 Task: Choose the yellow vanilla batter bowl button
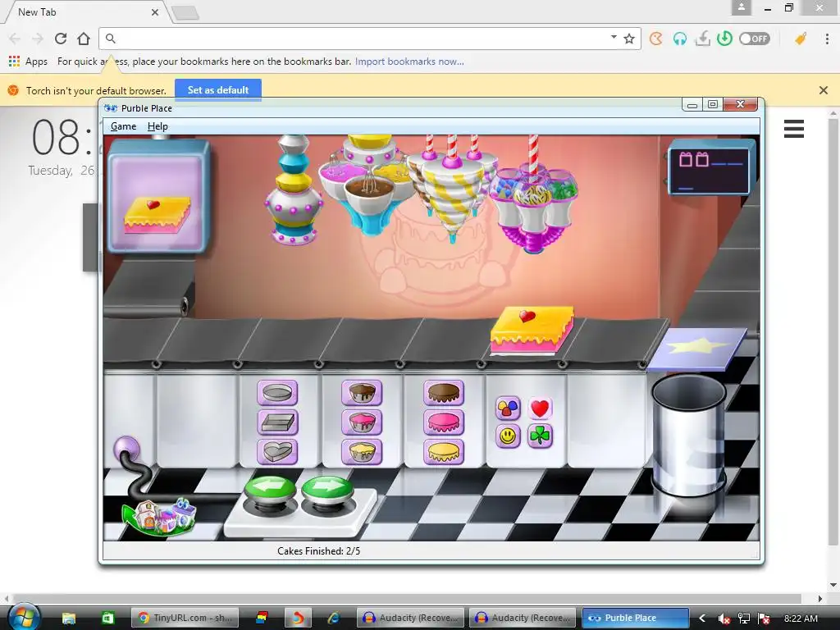(362, 452)
